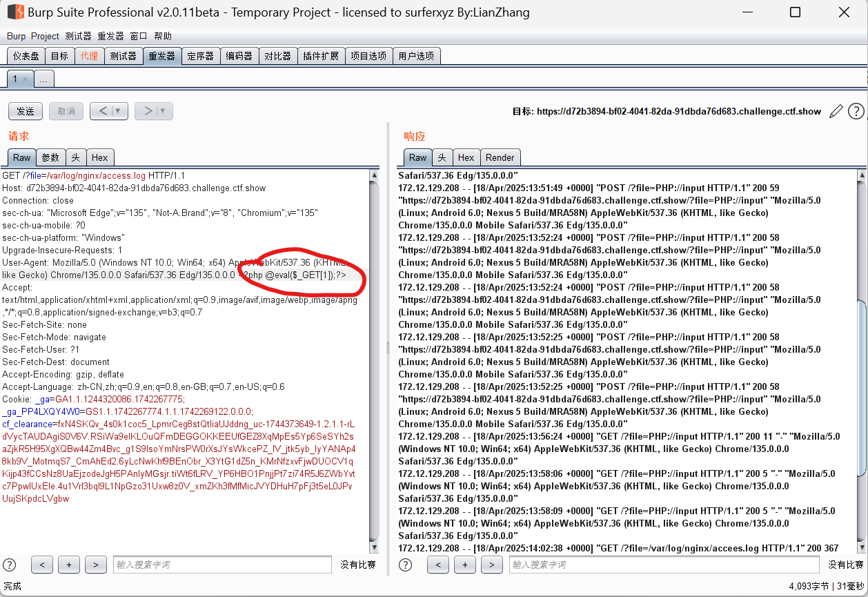This screenshot has width=868, height=597.
Task: Switch to 插件扩展 tab
Action: tap(321, 56)
